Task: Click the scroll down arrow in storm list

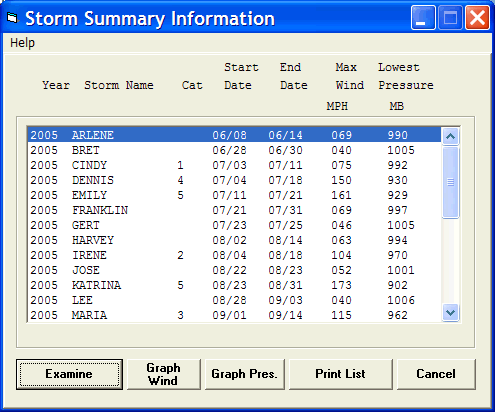Action: tap(450, 312)
